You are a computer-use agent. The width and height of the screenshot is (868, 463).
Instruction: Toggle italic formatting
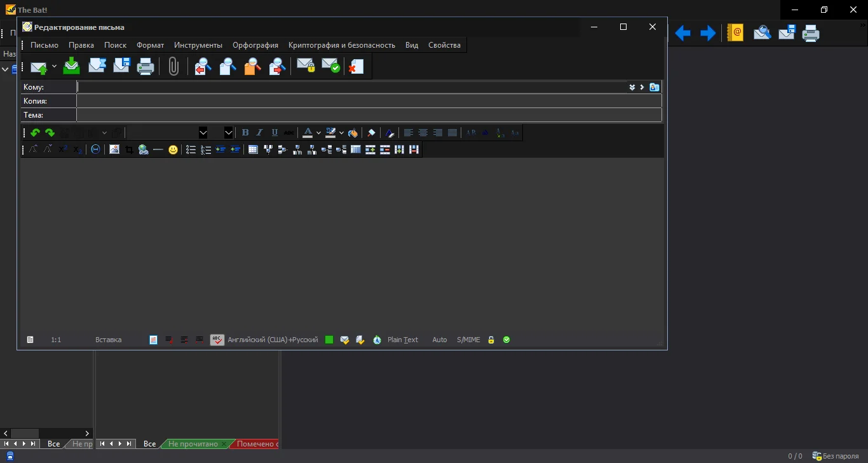[x=260, y=133]
